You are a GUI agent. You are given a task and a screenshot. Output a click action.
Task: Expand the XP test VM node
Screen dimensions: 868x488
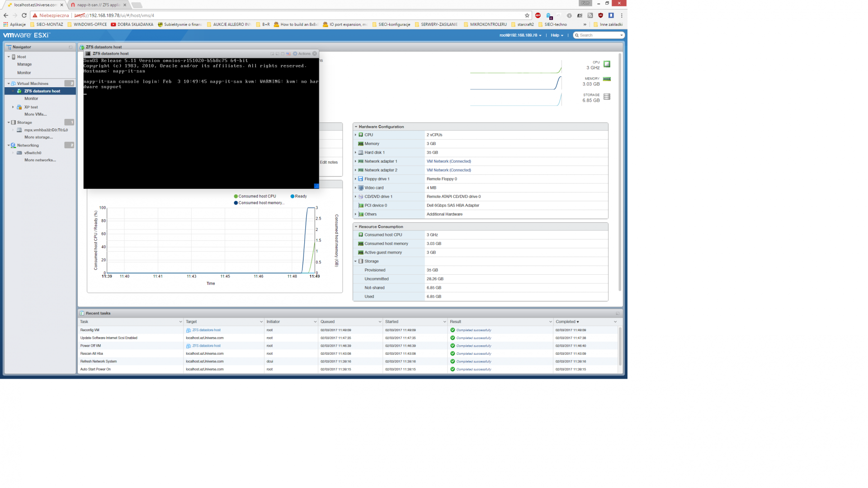tap(13, 107)
